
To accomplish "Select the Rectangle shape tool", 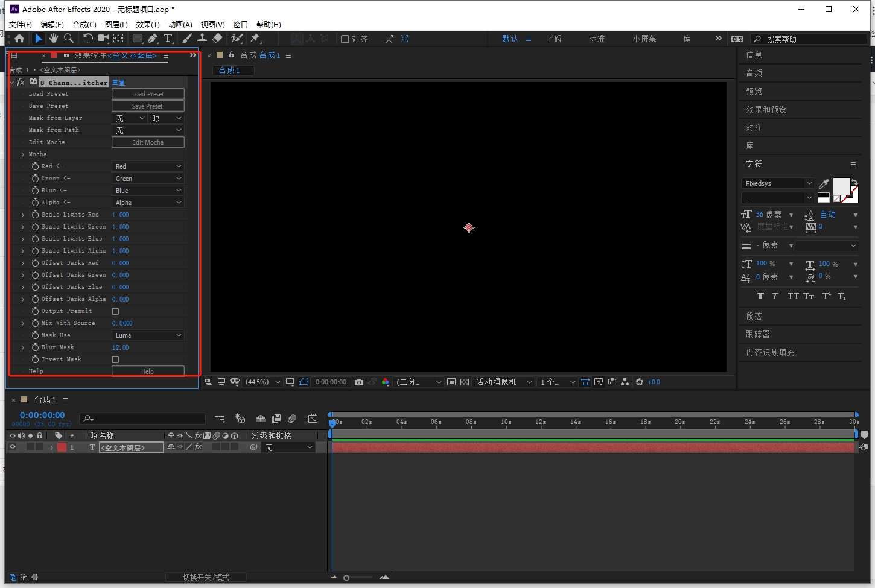I will (138, 39).
